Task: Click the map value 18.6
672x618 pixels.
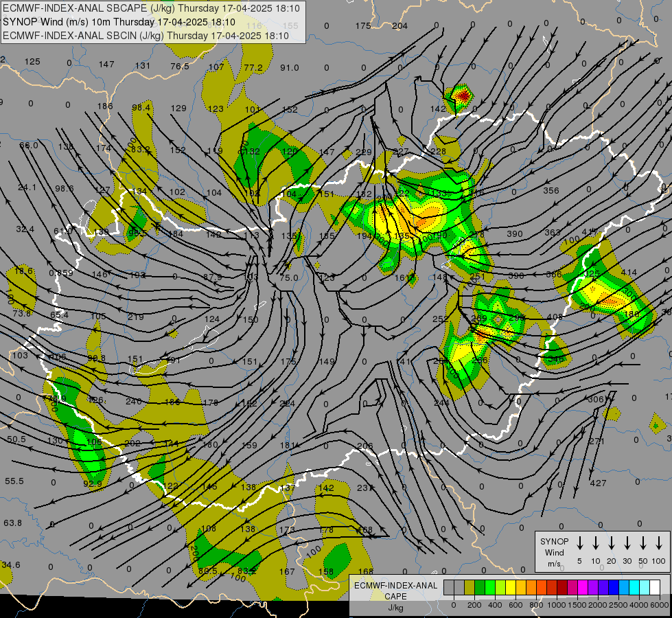Action: click(x=23, y=271)
